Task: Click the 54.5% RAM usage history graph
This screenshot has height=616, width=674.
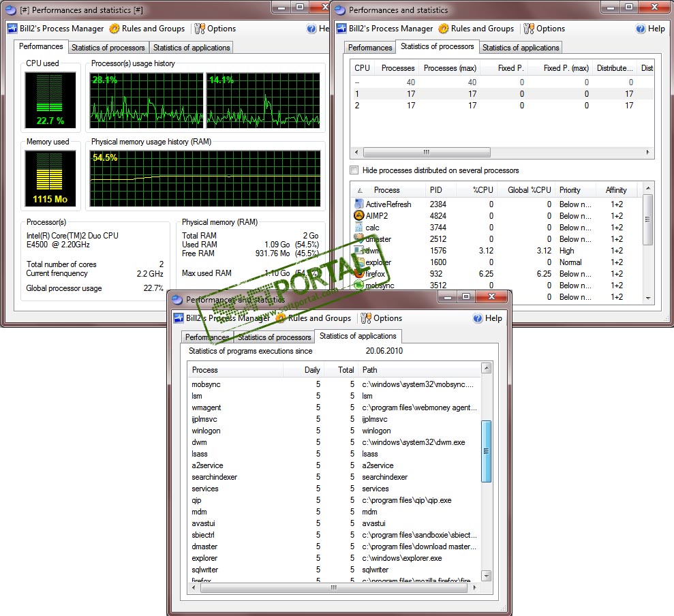Action: click(205, 179)
